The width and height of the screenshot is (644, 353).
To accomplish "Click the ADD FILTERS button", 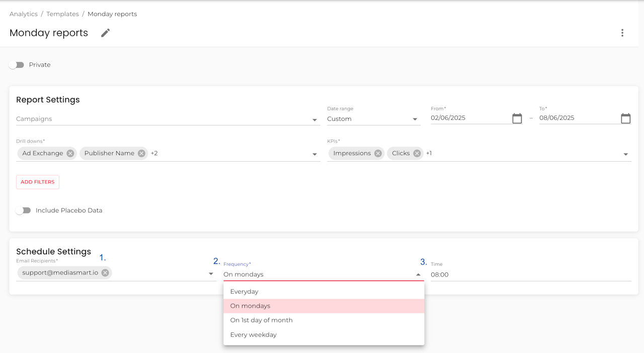I will click(x=38, y=182).
